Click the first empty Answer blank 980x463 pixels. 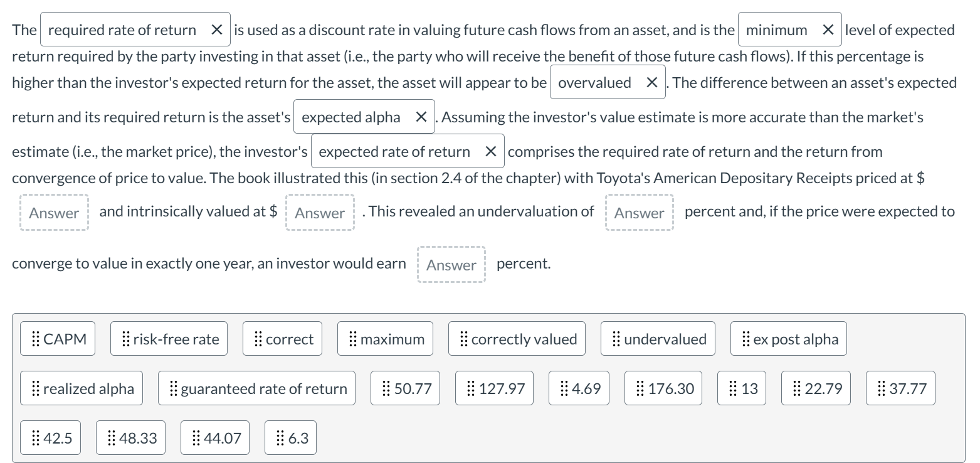tap(54, 212)
